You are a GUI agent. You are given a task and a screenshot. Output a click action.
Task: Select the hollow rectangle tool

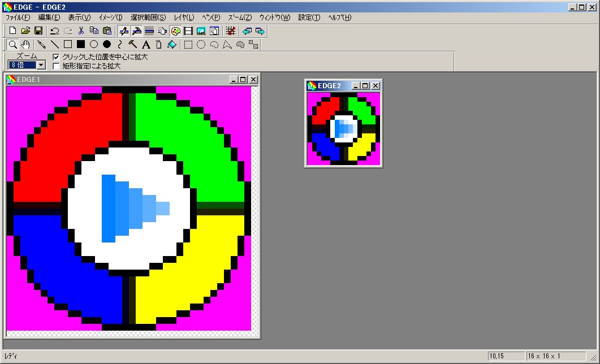(68, 45)
